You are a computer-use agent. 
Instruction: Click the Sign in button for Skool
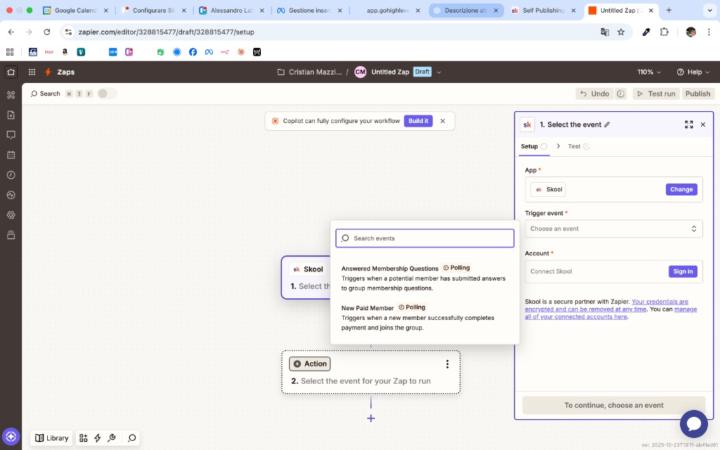pyautogui.click(x=683, y=271)
